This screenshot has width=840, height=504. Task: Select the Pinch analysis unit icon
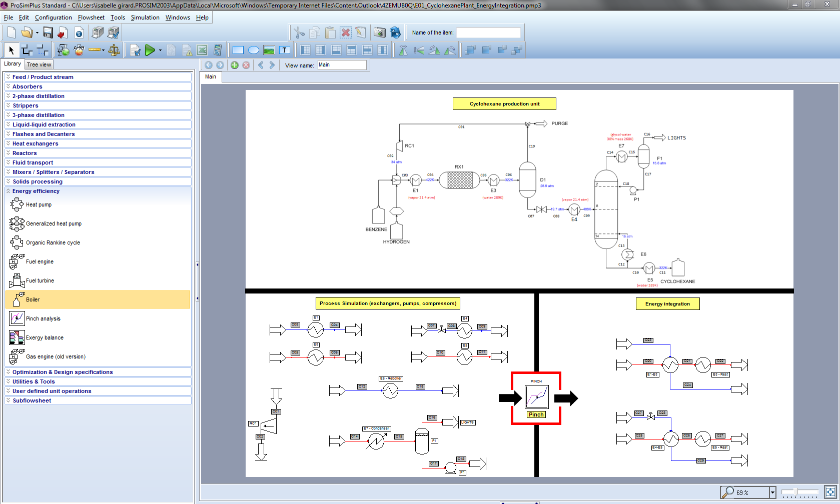(x=17, y=318)
